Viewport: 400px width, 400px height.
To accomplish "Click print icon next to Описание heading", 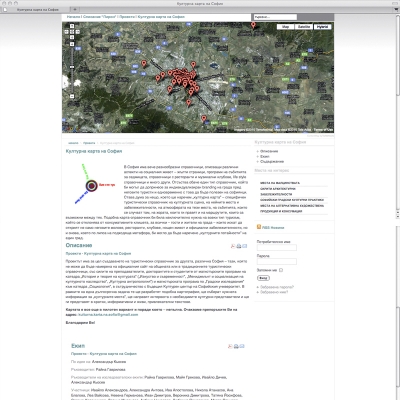I will point(239,246).
